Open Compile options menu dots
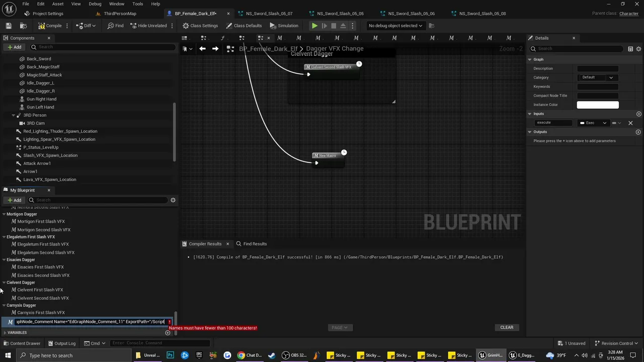The width and height of the screenshot is (644, 362). coord(67,26)
